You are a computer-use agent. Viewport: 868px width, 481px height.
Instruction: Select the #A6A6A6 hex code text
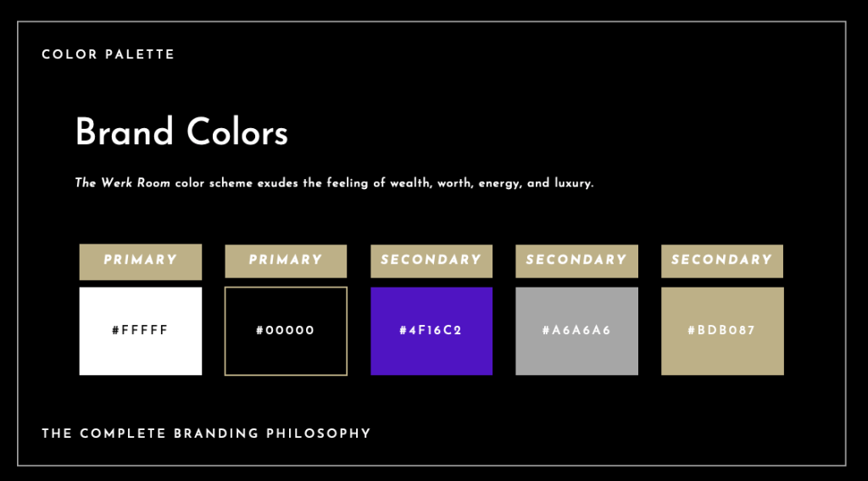[x=576, y=331]
